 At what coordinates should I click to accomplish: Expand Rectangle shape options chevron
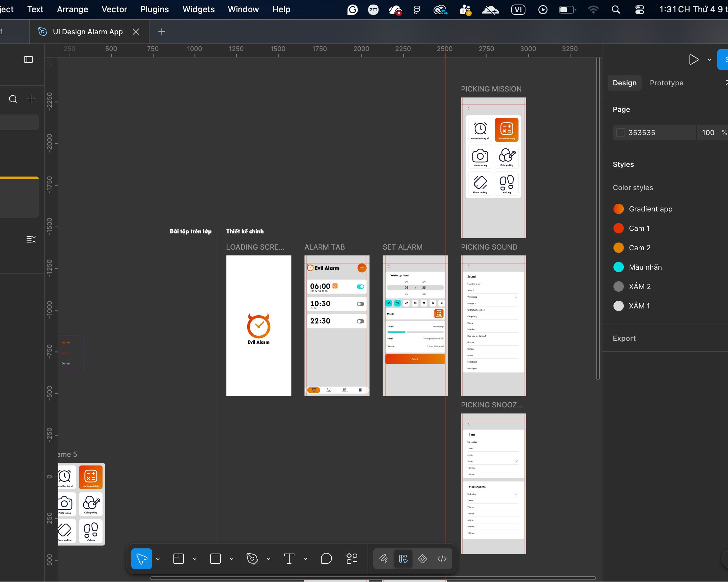point(231,559)
